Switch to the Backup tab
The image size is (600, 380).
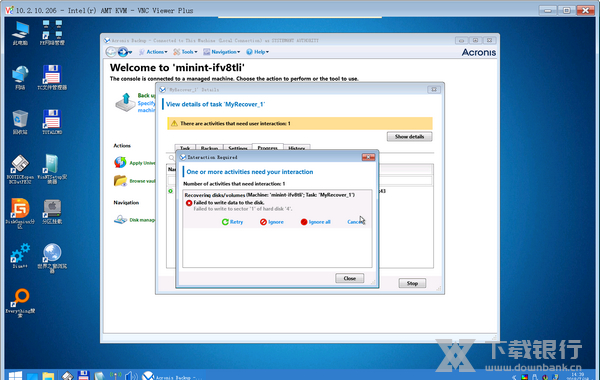[209, 148]
